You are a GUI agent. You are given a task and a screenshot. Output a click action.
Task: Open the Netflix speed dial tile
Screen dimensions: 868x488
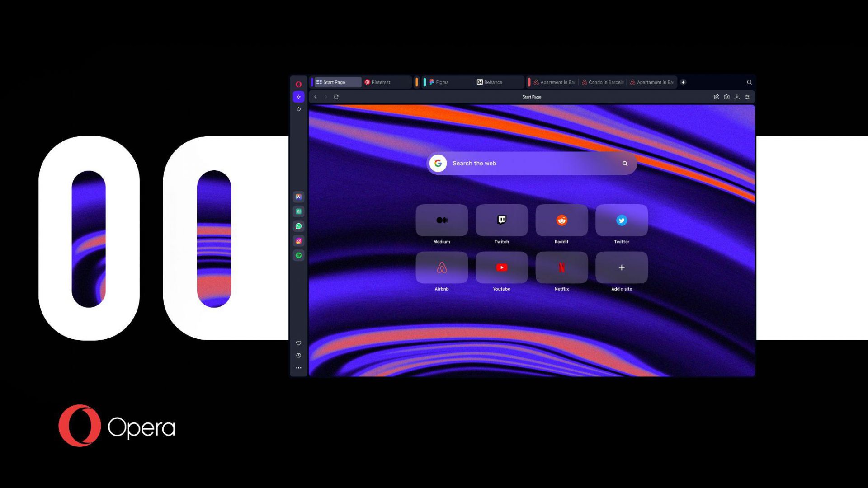tap(561, 267)
